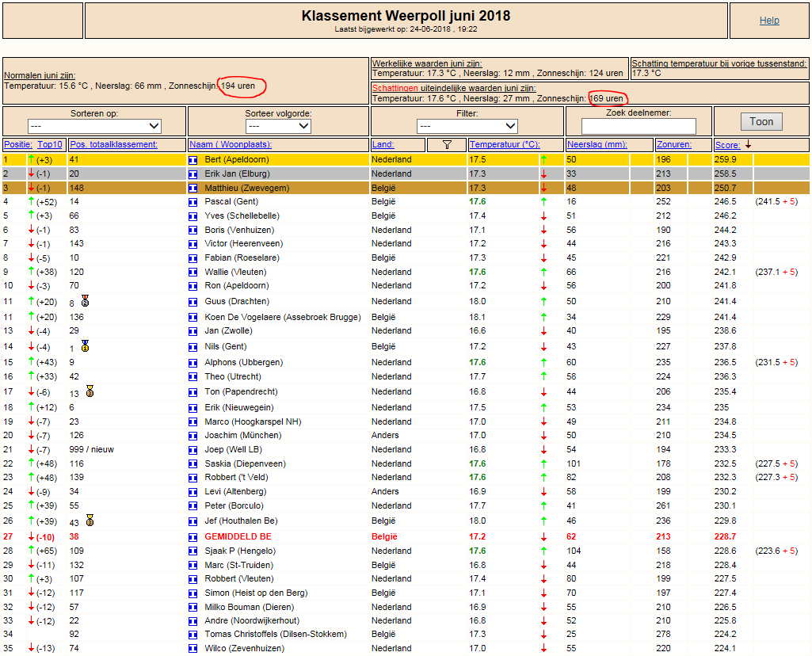
Task: Open the Help link
Action: coord(769,21)
